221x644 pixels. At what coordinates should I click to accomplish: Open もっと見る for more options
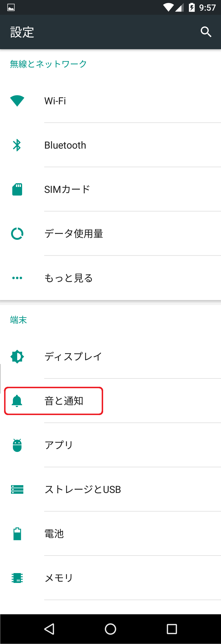(x=110, y=278)
